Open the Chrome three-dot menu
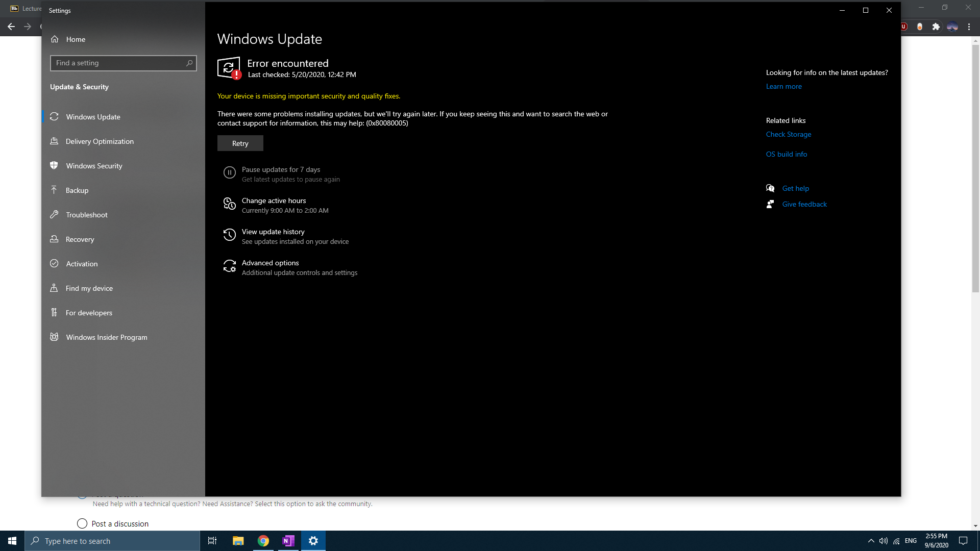Viewport: 980px width, 551px height. (969, 27)
